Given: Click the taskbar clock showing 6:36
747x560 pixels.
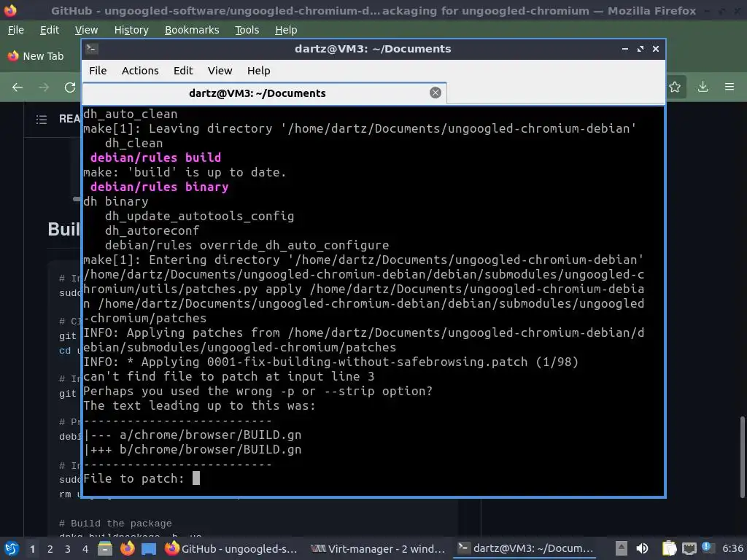Looking at the screenshot, I should click(732, 548).
